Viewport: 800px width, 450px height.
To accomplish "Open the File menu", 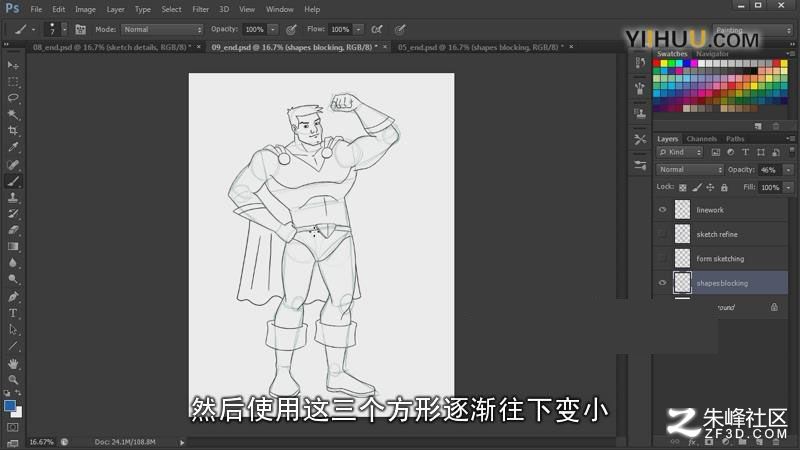I will (36, 9).
